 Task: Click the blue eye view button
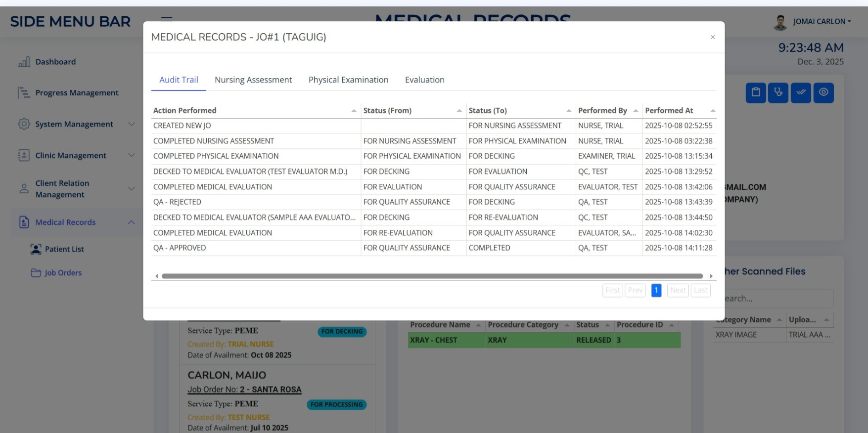[x=823, y=92]
